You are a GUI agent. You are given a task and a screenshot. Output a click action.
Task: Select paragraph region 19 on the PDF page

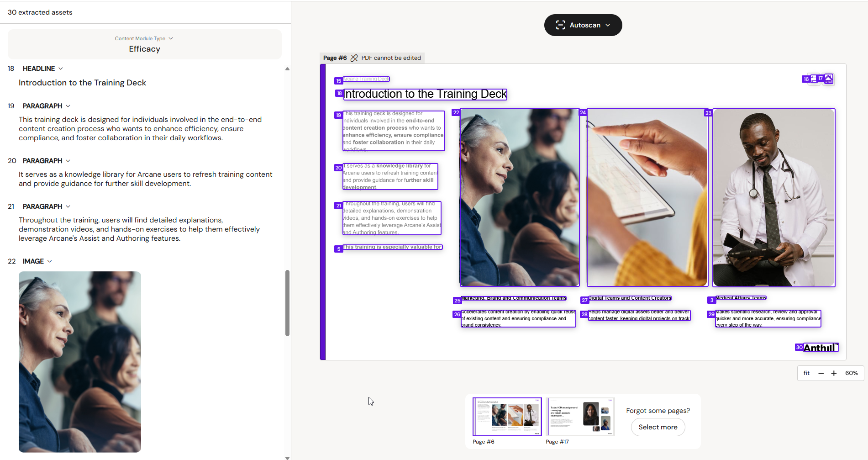[394, 131]
